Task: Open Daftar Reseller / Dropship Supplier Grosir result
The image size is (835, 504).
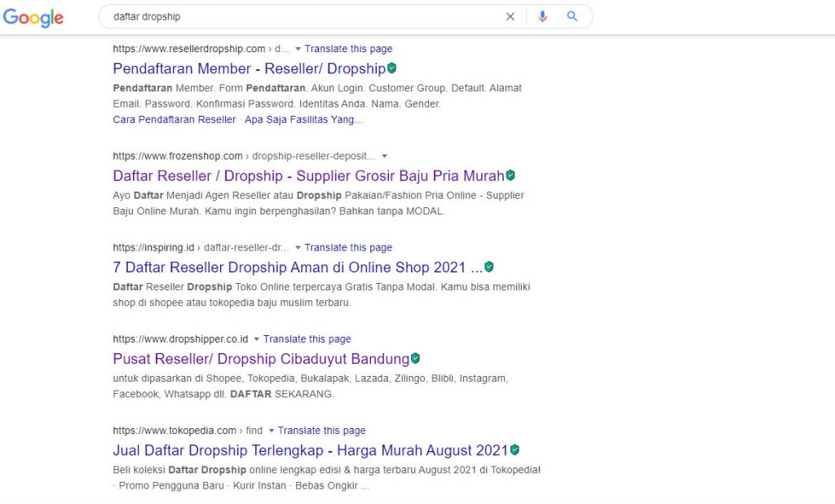Action: coord(308,175)
